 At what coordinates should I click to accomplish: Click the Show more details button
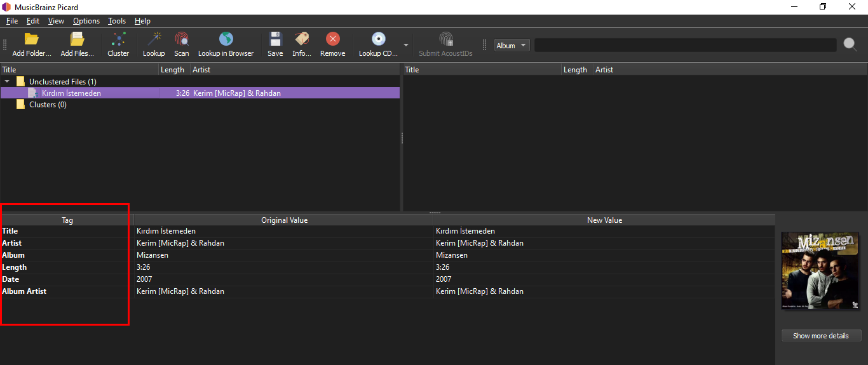coord(820,336)
